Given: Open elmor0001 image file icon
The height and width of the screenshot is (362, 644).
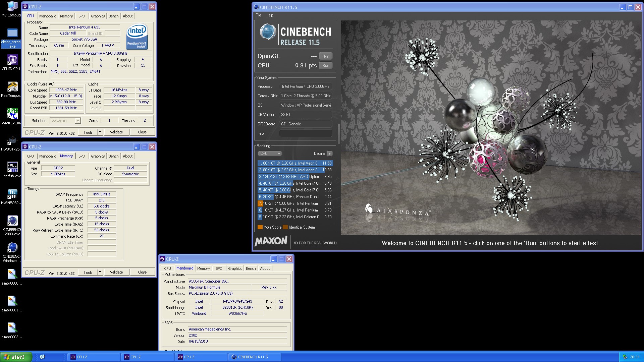Looking at the screenshot, I should (x=12, y=304).
